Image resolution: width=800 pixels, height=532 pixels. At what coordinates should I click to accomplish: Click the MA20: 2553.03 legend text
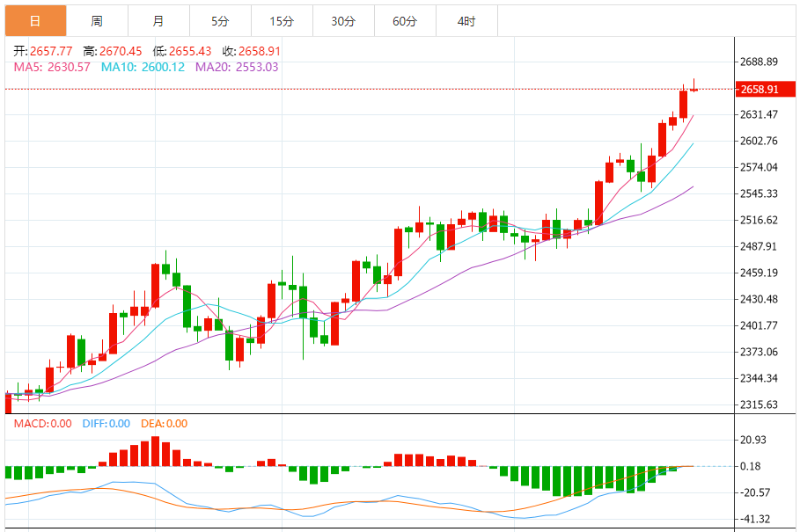237,67
